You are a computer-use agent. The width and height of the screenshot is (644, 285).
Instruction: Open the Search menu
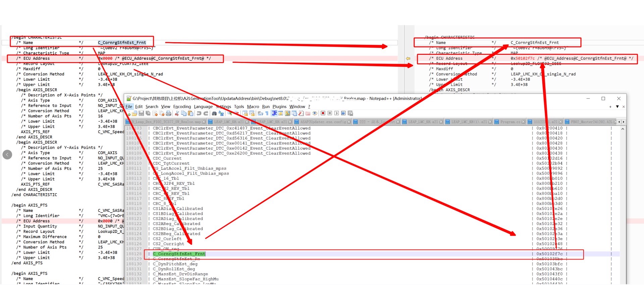click(x=152, y=107)
